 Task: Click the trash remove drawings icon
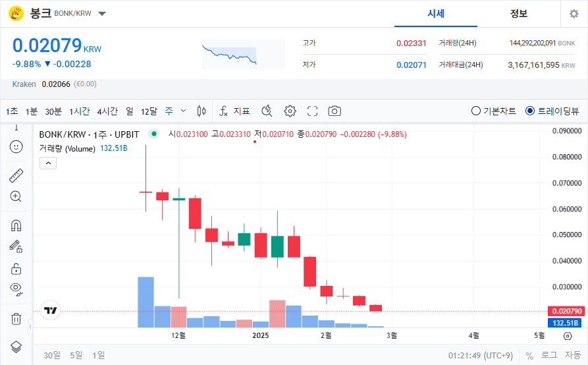point(16,319)
